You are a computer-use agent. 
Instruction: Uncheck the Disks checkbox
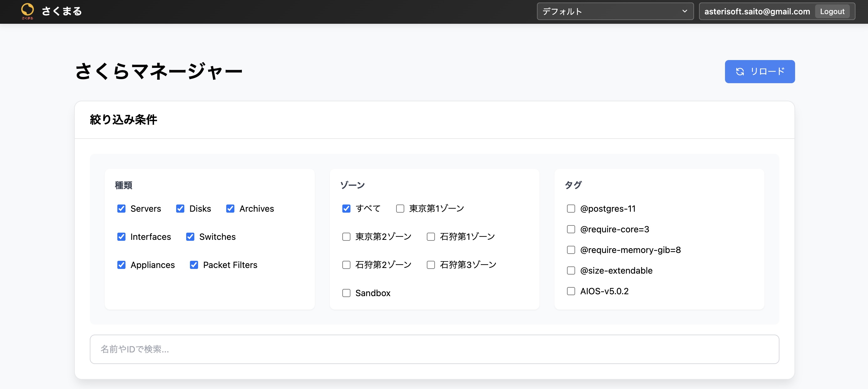[180, 209]
